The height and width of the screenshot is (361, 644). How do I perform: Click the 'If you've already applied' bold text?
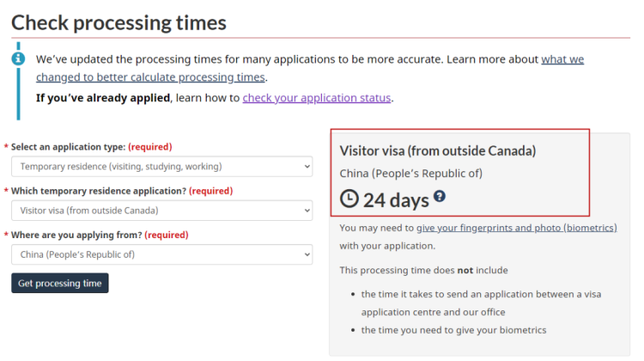103,98
